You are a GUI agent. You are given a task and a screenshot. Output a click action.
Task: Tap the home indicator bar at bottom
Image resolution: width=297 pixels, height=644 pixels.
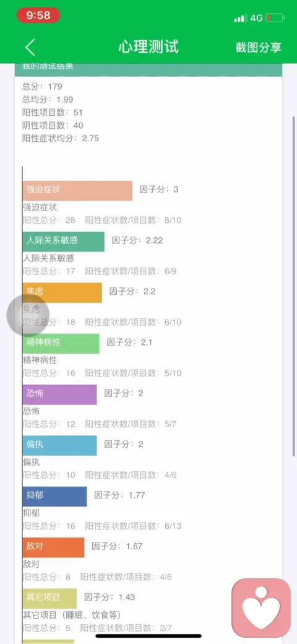tap(148, 636)
